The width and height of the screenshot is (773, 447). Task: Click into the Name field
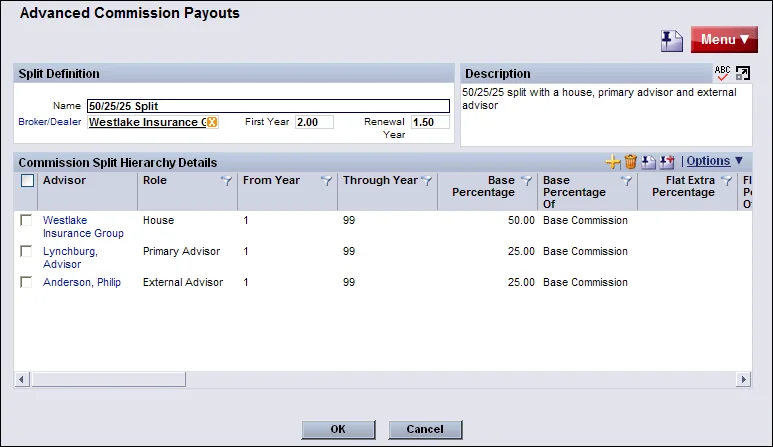268,106
